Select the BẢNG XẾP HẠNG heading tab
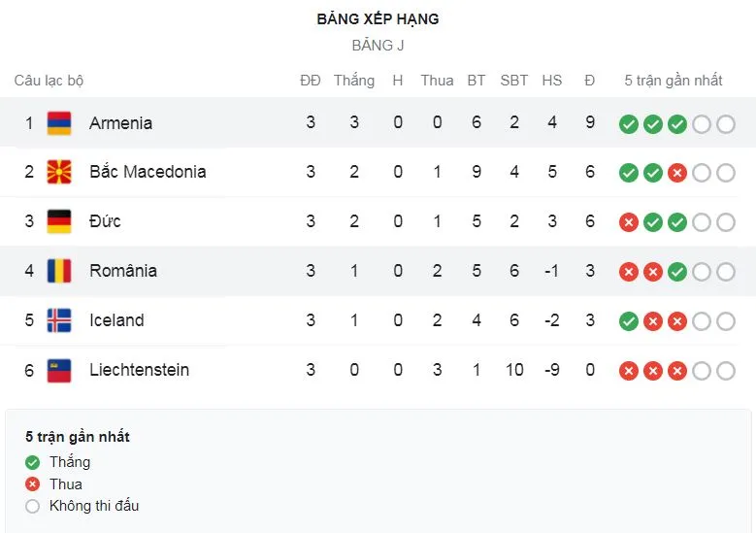This screenshot has height=533, width=756. [378, 19]
